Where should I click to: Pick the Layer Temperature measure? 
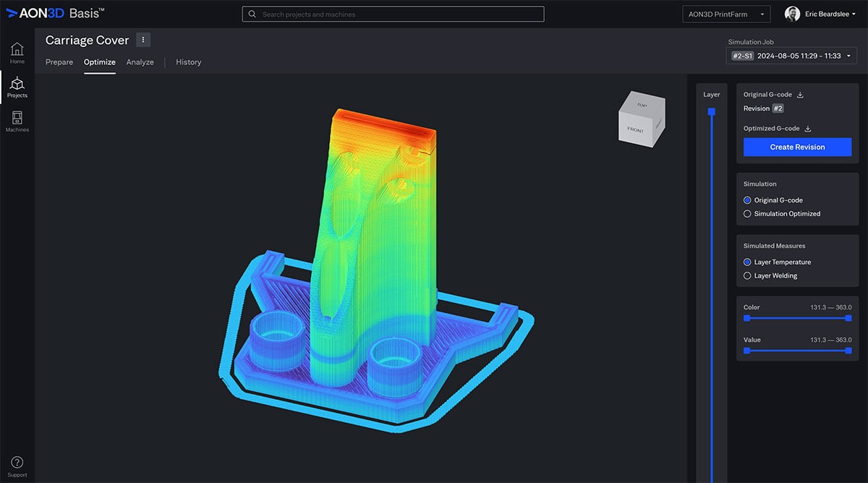click(x=747, y=262)
